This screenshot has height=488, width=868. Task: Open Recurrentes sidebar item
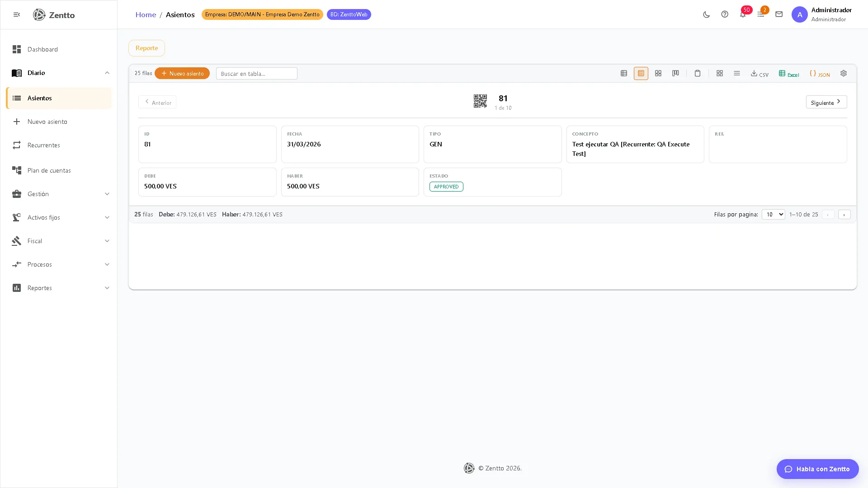coord(59,145)
